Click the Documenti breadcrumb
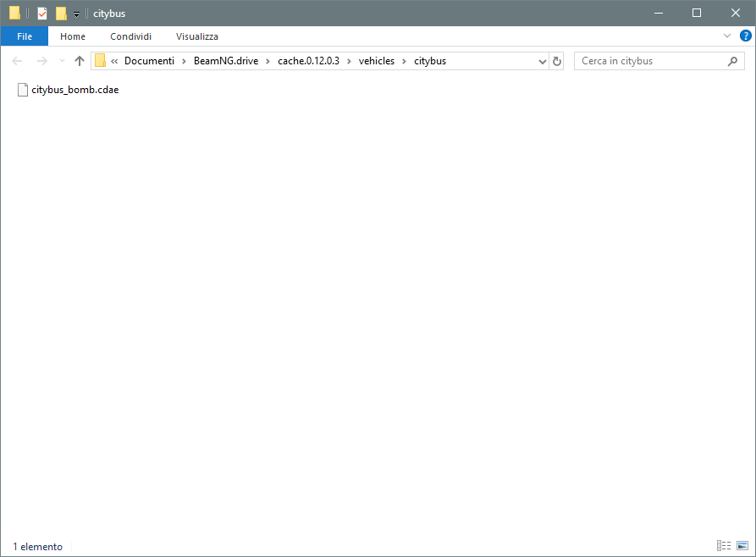This screenshot has width=756, height=557. click(x=149, y=61)
